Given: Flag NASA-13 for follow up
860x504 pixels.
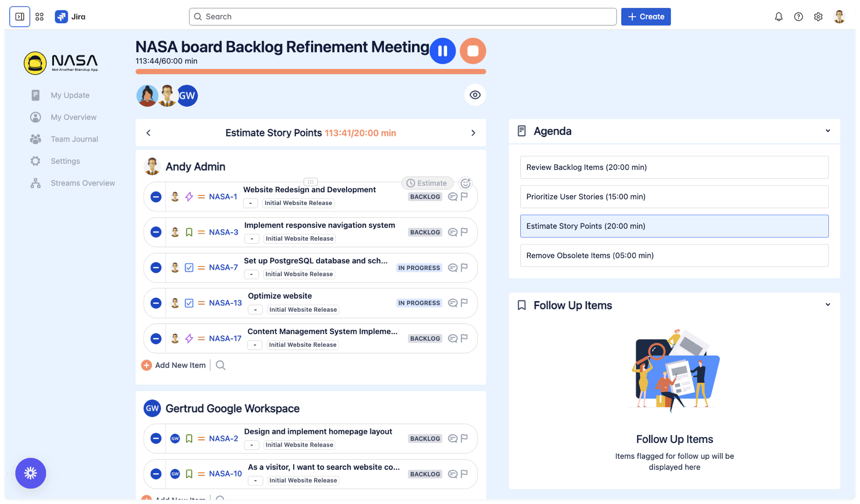Looking at the screenshot, I should pos(464,303).
